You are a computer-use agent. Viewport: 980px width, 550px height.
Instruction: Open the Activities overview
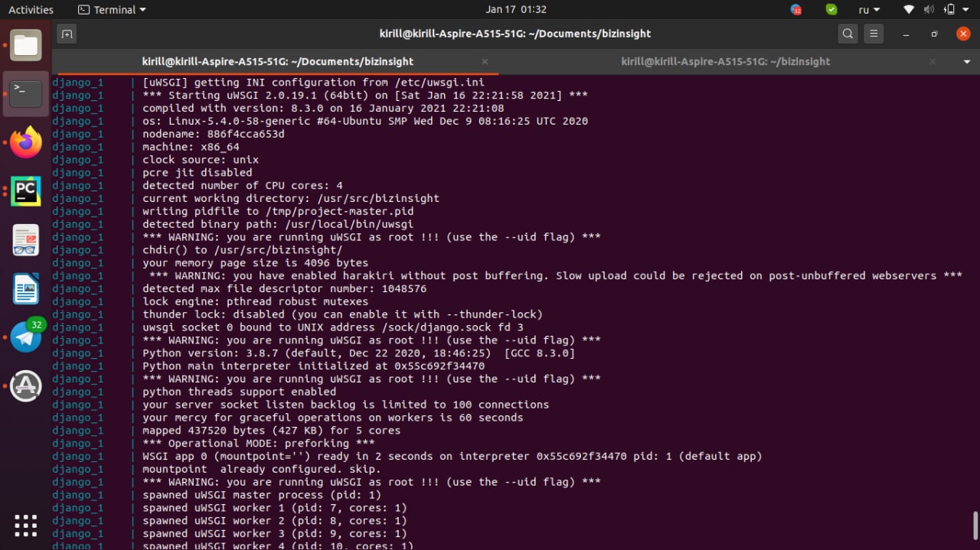[31, 10]
